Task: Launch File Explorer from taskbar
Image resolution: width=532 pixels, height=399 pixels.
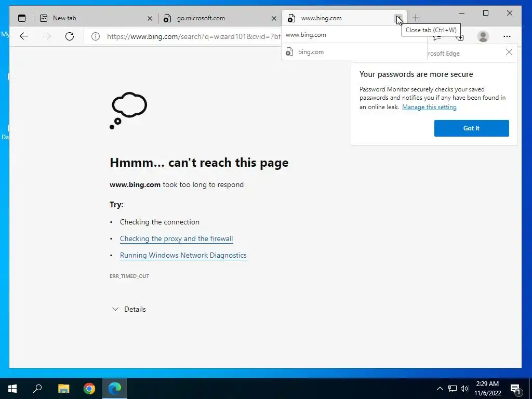Action: (x=63, y=389)
